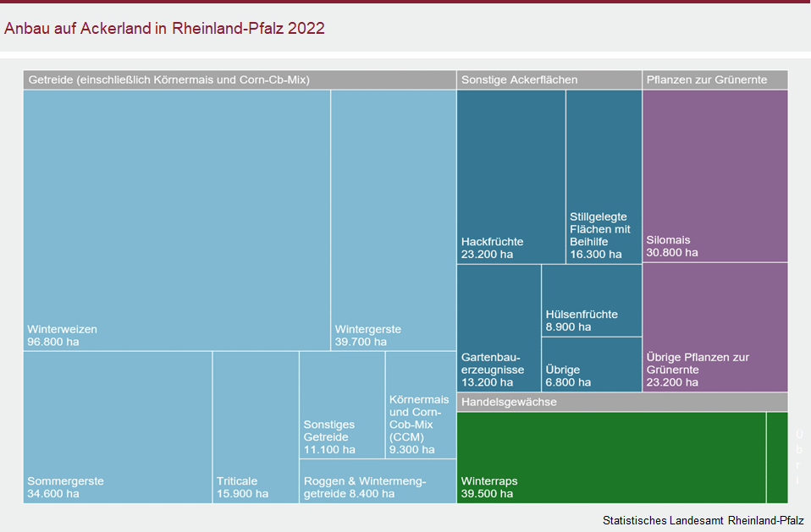The width and height of the screenshot is (811, 532).
Task: Select the Sommergerste 34.600 ha tile
Action: (118, 427)
